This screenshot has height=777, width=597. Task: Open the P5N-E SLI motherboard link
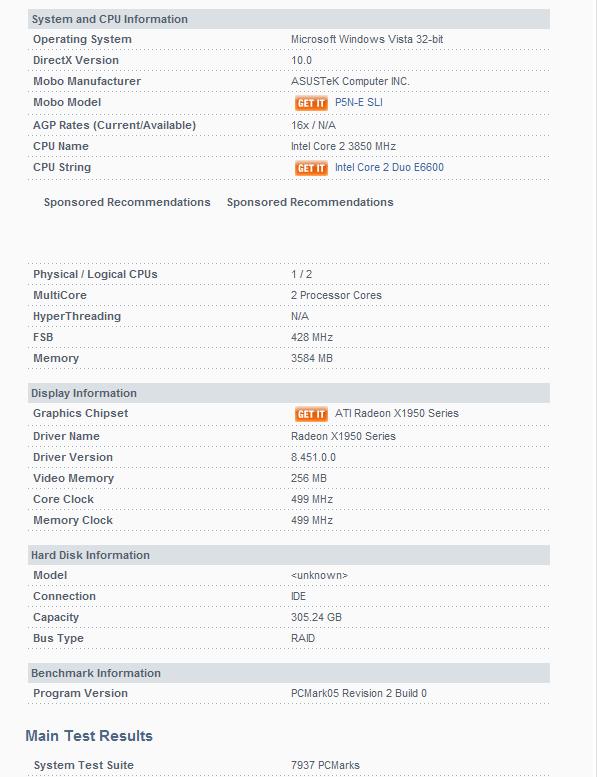point(359,103)
